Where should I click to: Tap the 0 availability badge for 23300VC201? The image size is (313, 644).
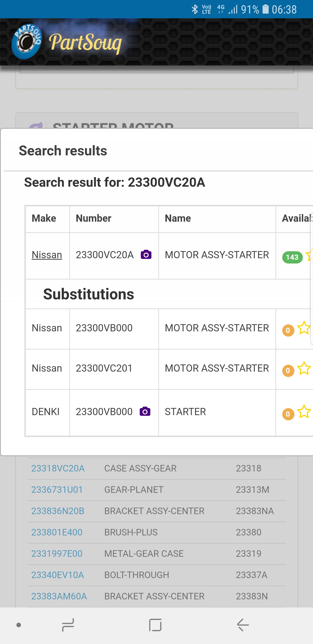(x=288, y=371)
